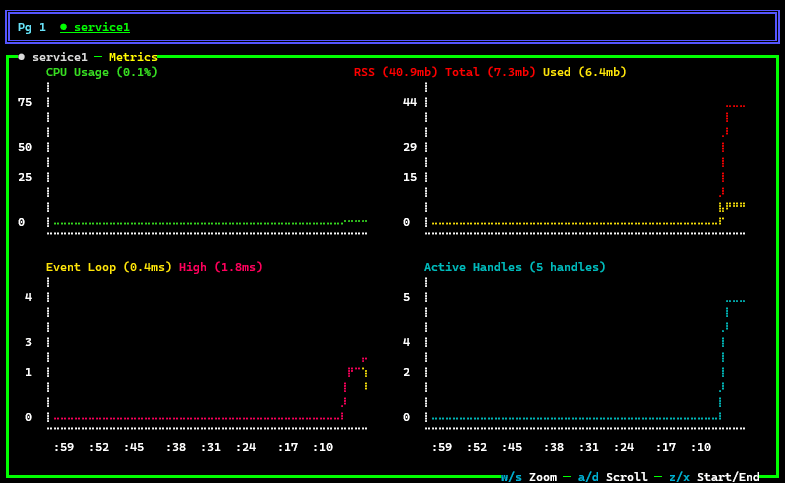The width and height of the screenshot is (785, 483).
Task: Click the Event Loop (0.4ms) label
Action: pyautogui.click(x=109, y=267)
